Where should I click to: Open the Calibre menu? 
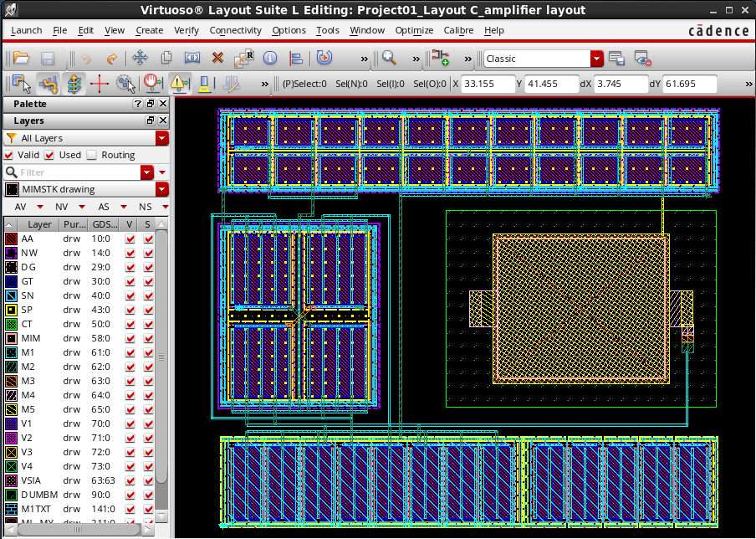(x=458, y=30)
